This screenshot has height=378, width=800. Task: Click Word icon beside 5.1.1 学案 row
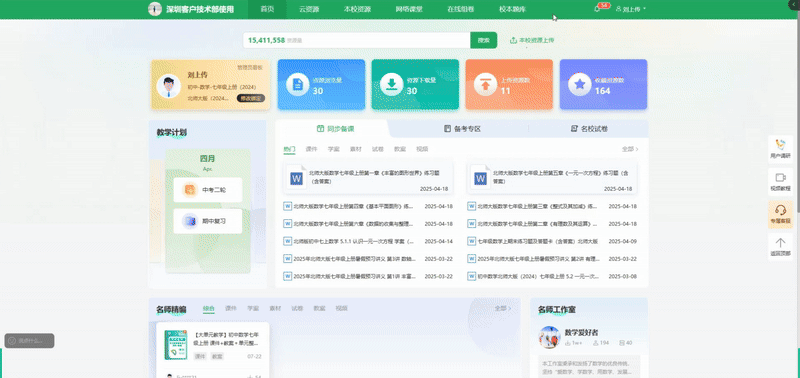287,241
